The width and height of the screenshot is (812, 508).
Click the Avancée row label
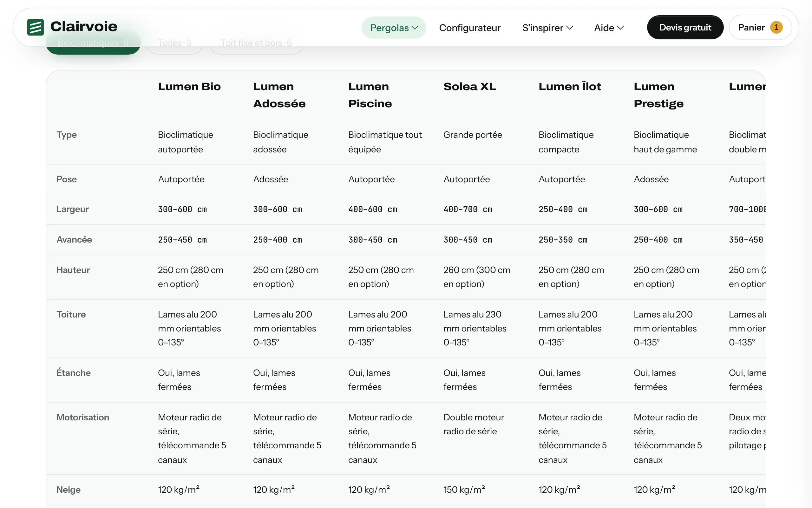click(x=74, y=239)
